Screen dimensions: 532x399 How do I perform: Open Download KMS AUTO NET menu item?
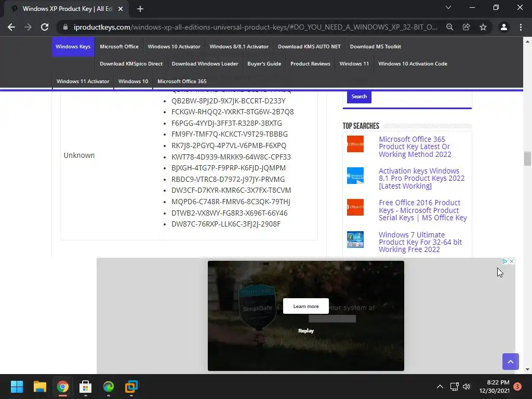pos(309,46)
